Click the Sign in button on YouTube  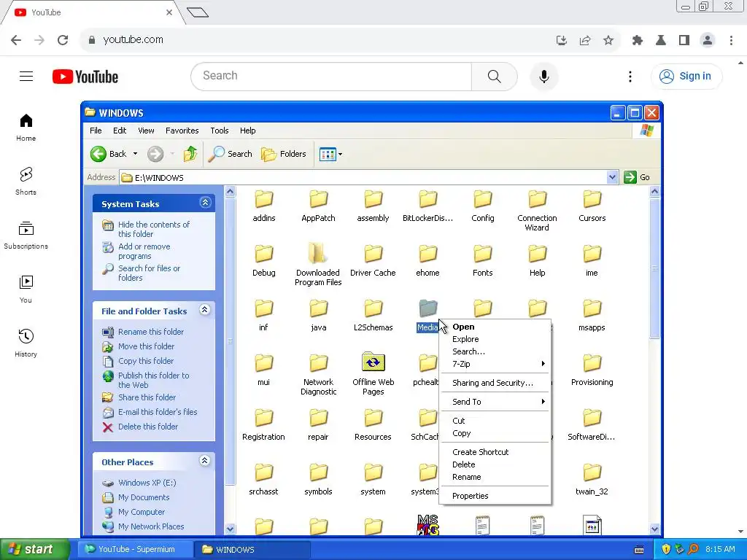point(686,76)
